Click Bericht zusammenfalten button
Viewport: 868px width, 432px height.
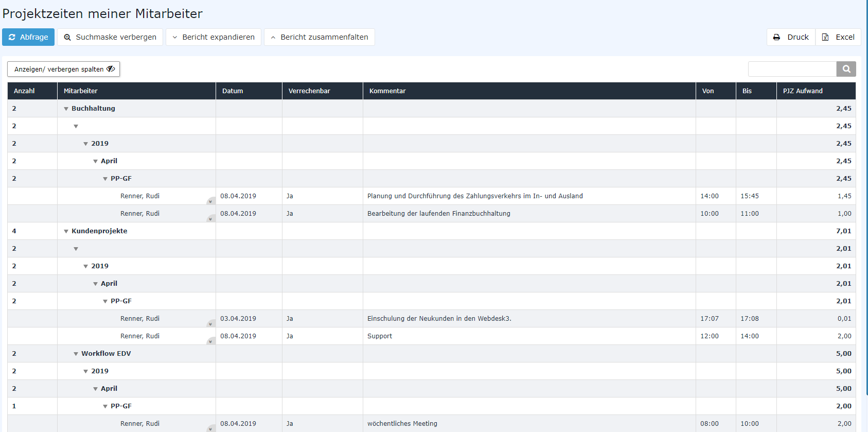[x=320, y=37]
